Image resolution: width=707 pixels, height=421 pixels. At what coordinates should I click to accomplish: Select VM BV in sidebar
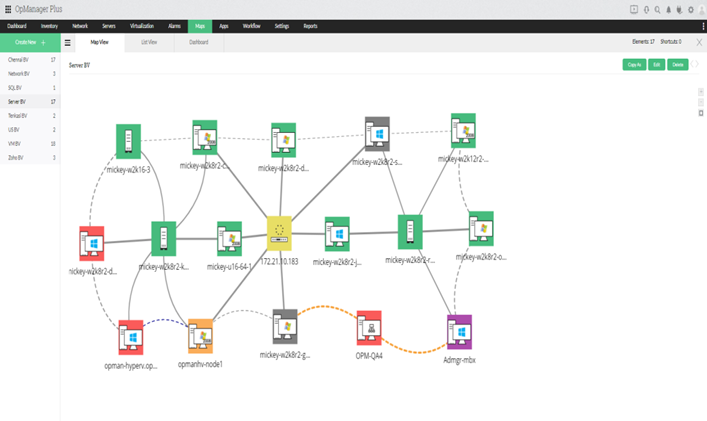(x=30, y=144)
